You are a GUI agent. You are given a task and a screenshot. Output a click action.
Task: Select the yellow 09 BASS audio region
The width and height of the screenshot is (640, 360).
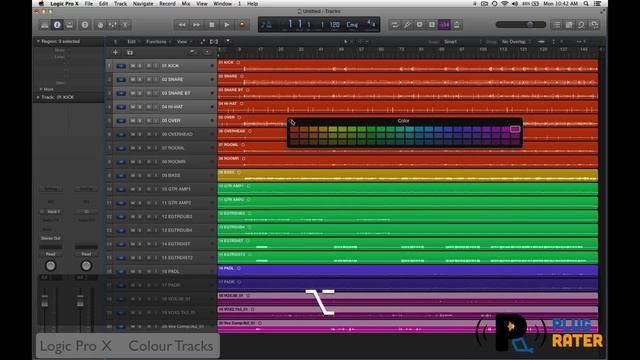pyautogui.click(x=408, y=176)
